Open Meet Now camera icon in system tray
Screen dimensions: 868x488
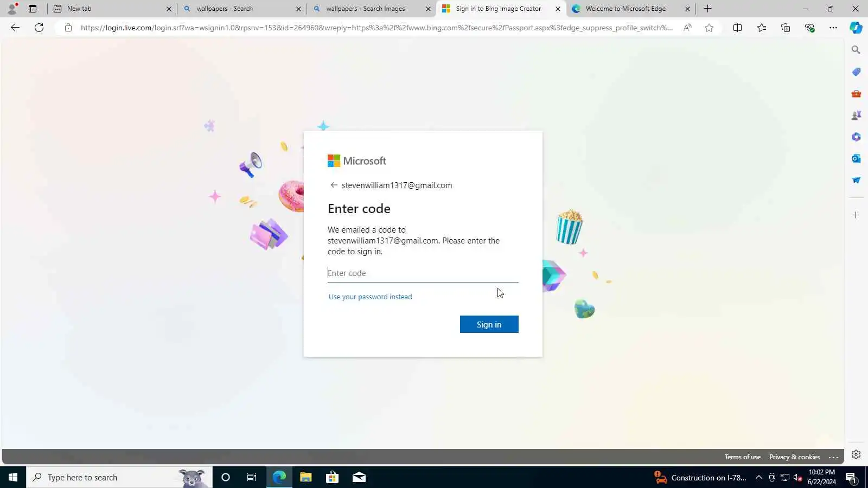[772, 477]
